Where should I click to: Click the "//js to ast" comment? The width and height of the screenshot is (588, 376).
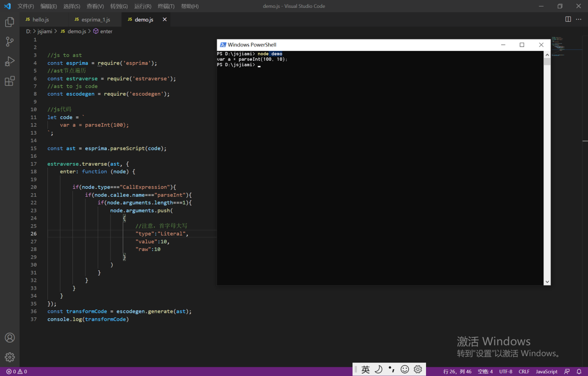(x=65, y=55)
